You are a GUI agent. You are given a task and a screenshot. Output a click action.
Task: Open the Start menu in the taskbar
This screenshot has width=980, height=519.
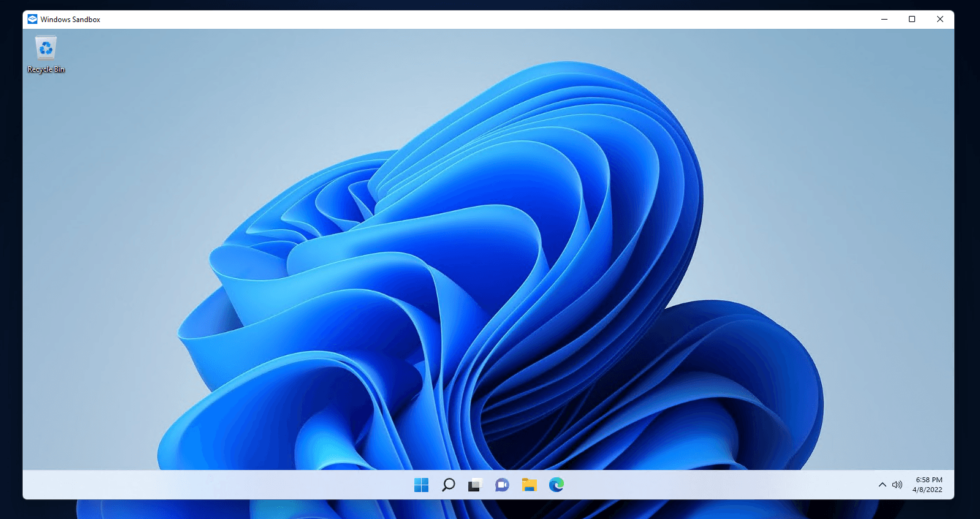[422, 485]
